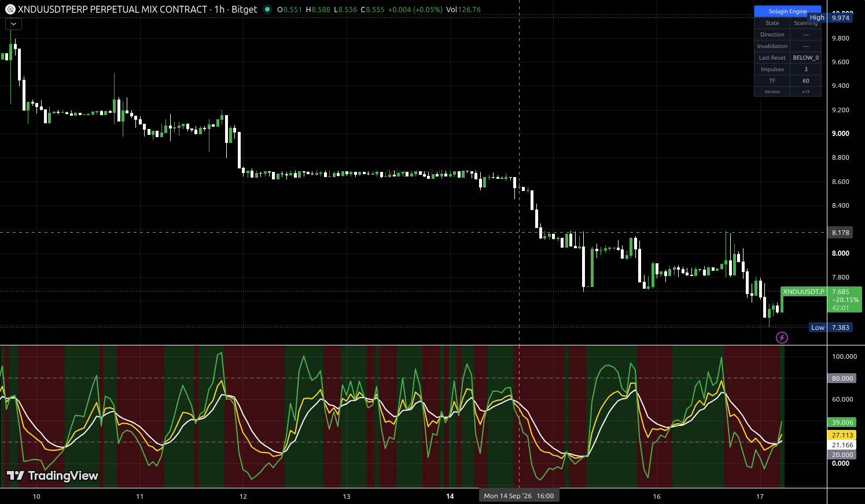Click the -20.15% change label
The height and width of the screenshot is (504, 865).
845,300
